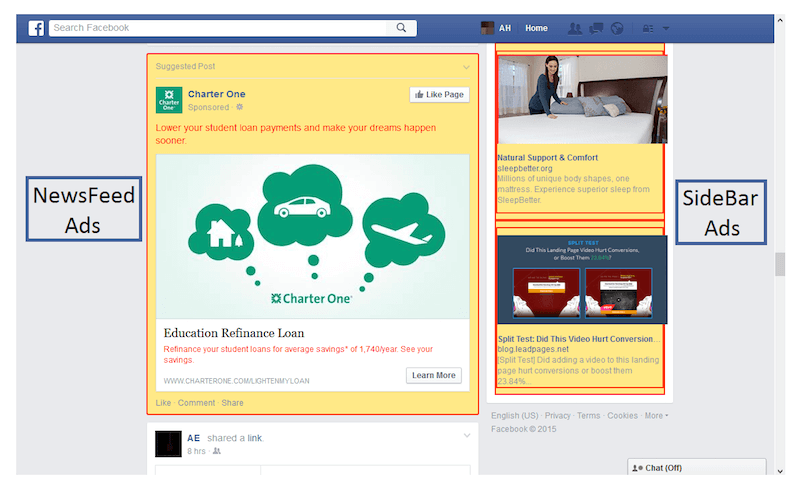The image size is (800, 489).
Task: Open the Cookies footer link
Action: (x=622, y=416)
